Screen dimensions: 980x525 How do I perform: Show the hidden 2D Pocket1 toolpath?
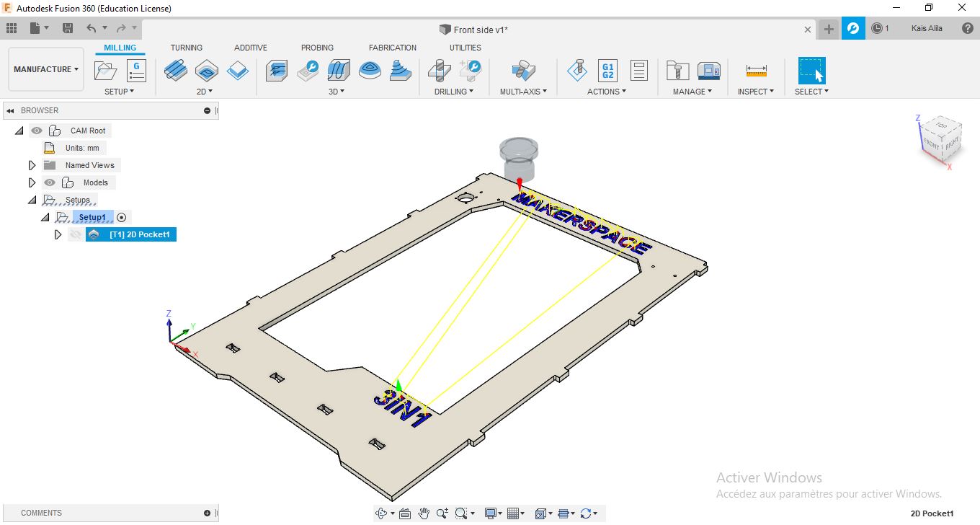point(75,234)
